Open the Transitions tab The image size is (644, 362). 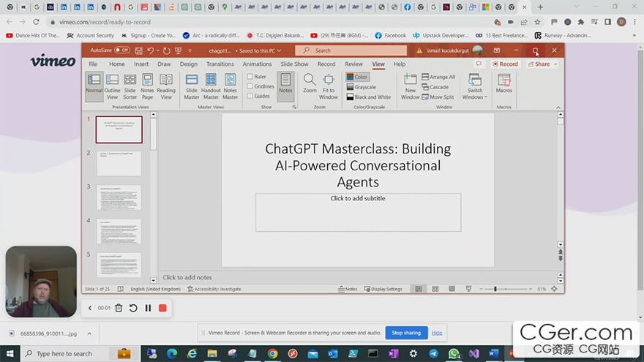tap(220, 64)
